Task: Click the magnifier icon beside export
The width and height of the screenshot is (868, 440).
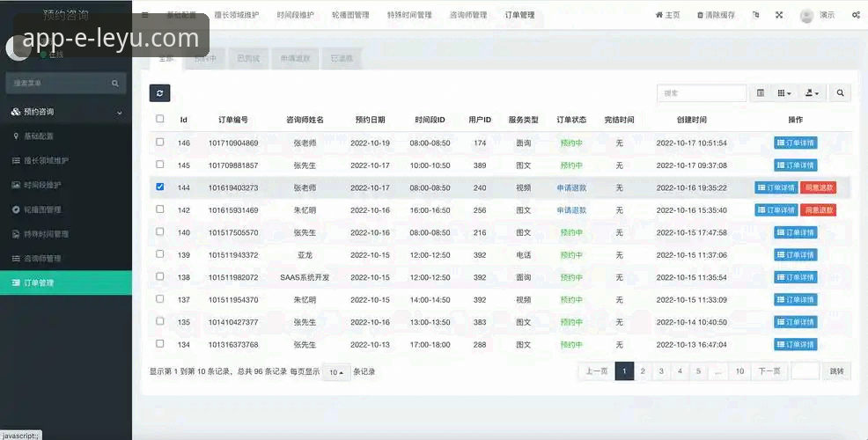Action: pos(841,93)
